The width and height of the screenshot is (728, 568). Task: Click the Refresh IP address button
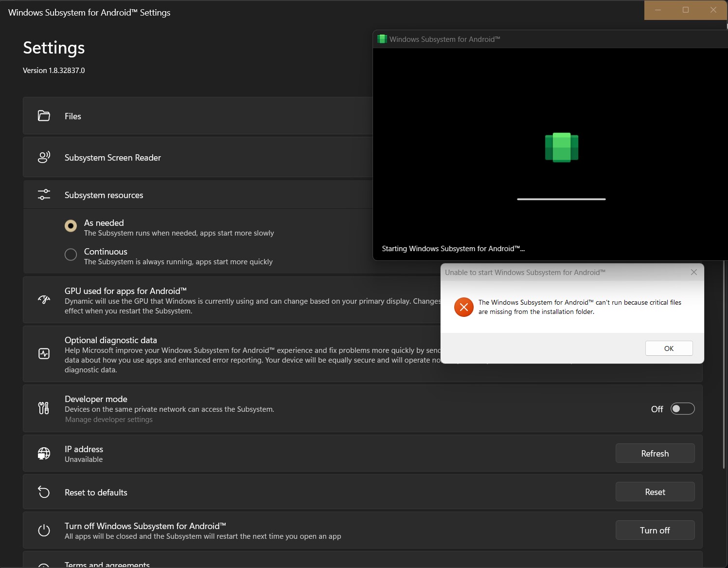(655, 453)
